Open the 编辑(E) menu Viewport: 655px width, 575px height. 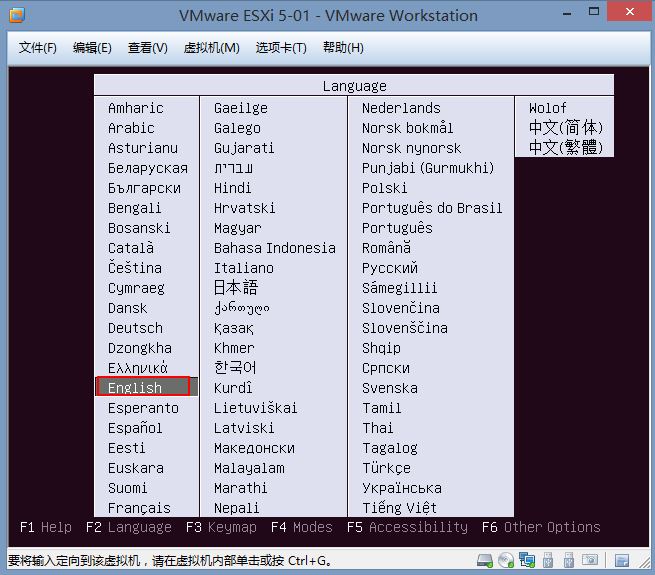coord(92,48)
